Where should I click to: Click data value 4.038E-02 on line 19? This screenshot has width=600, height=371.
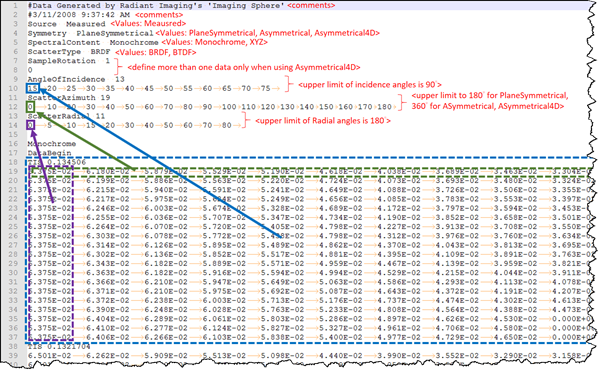[399, 171]
